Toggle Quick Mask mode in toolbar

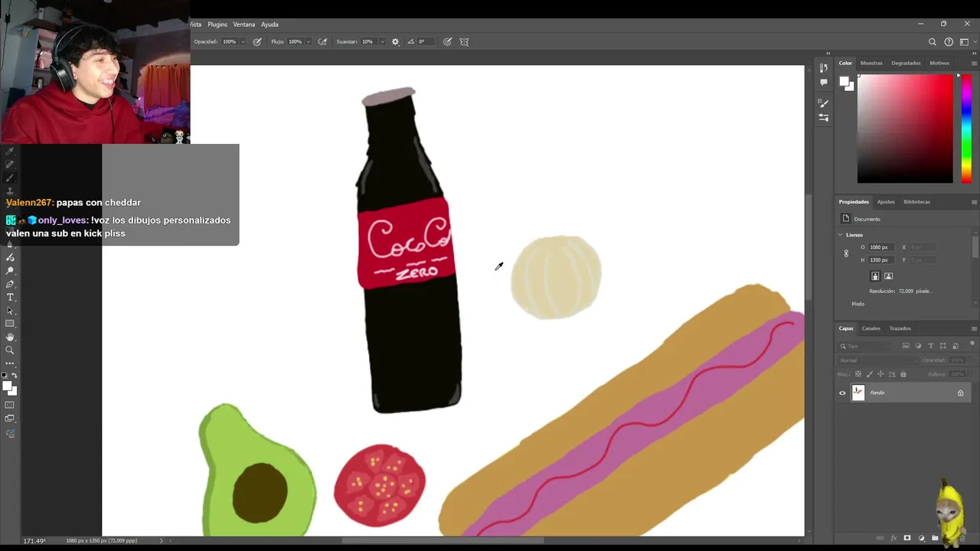pyautogui.click(x=10, y=405)
